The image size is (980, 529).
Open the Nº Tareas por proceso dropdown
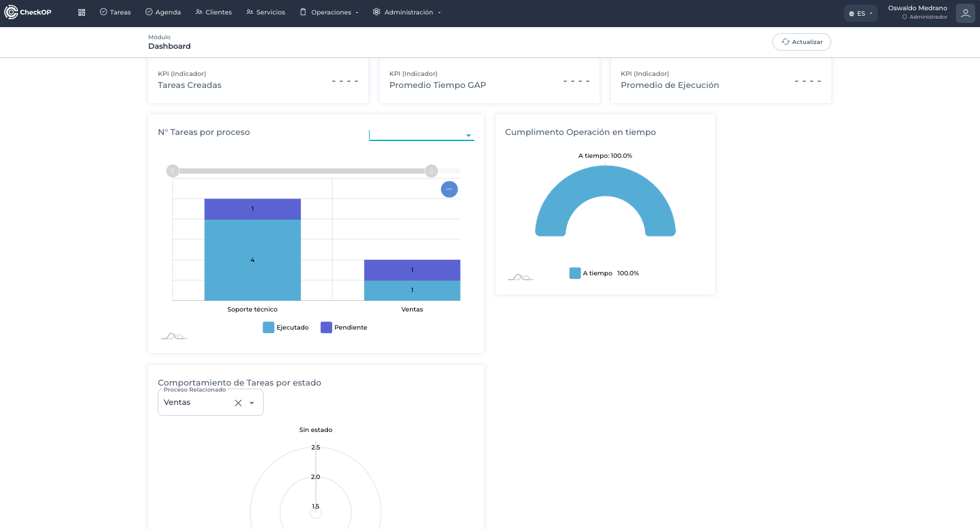[421, 135]
